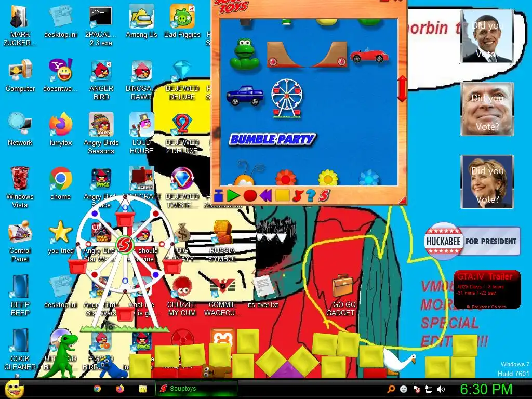The image size is (532, 399).
Task: Pick the blue pickup truck toy
Action: 245,96
